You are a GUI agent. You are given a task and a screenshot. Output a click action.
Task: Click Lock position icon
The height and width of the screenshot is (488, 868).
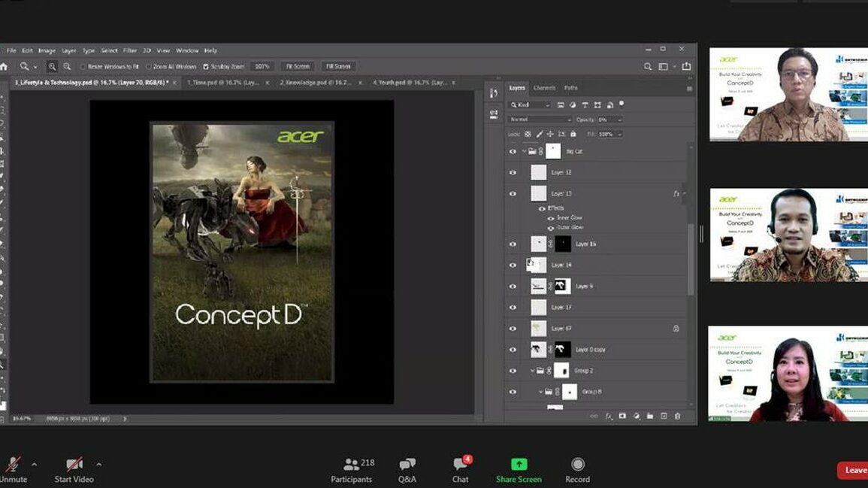pos(550,134)
